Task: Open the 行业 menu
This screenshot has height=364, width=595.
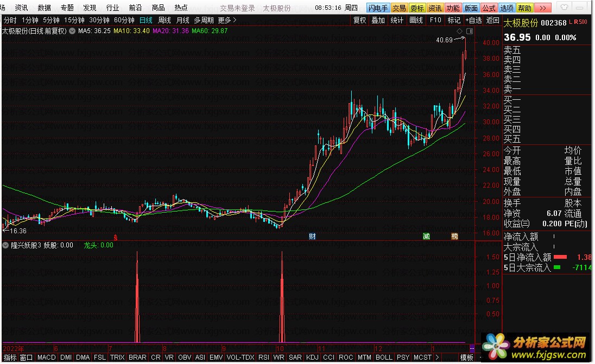Action: tap(113, 8)
